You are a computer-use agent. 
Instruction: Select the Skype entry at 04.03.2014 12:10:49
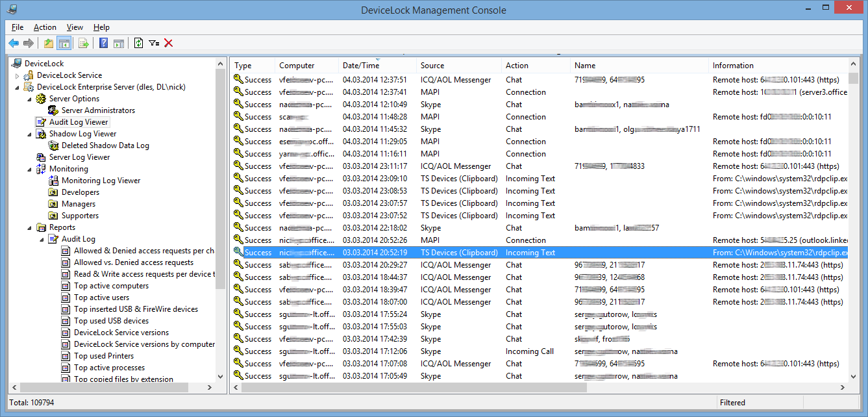coord(539,105)
